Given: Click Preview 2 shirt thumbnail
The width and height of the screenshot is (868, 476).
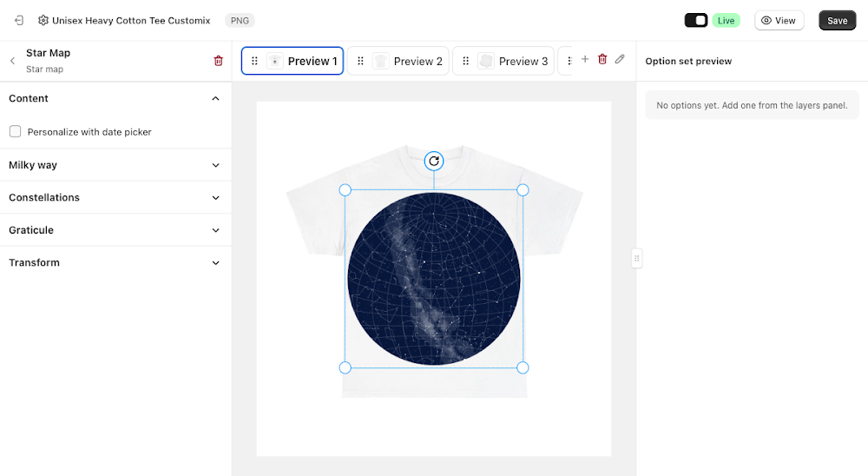Looking at the screenshot, I should tap(380, 61).
